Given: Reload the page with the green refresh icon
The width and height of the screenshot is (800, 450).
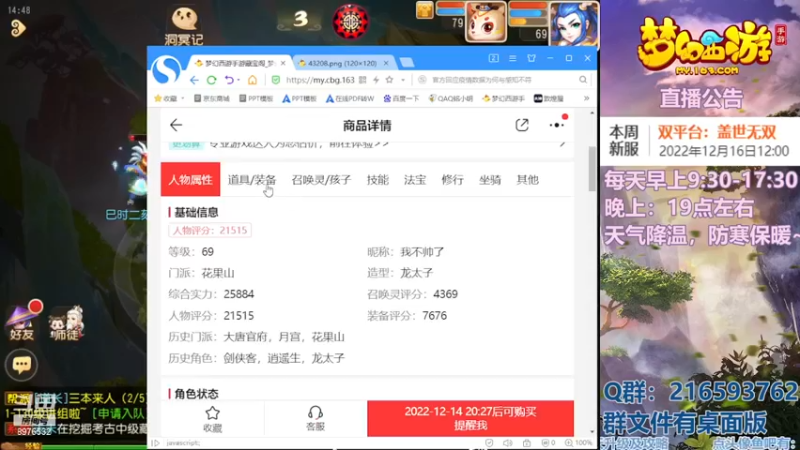Looking at the screenshot, I should click(211, 80).
